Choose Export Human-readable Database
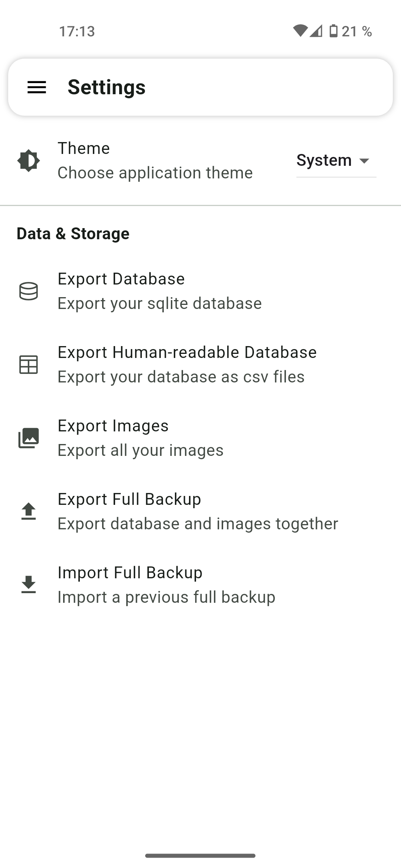 (x=200, y=365)
